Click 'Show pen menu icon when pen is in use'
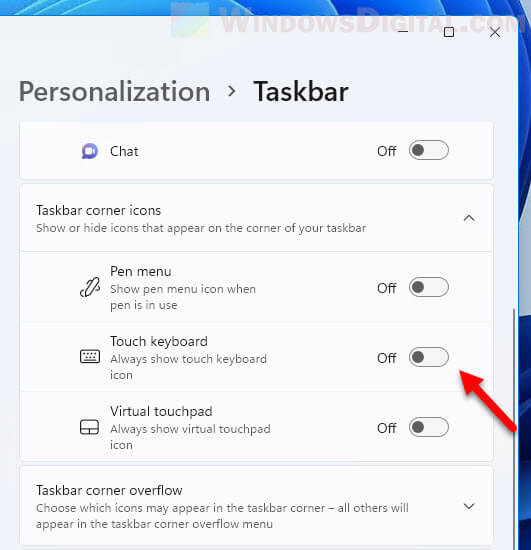This screenshot has width=531, height=550. click(x=183, y=297)
